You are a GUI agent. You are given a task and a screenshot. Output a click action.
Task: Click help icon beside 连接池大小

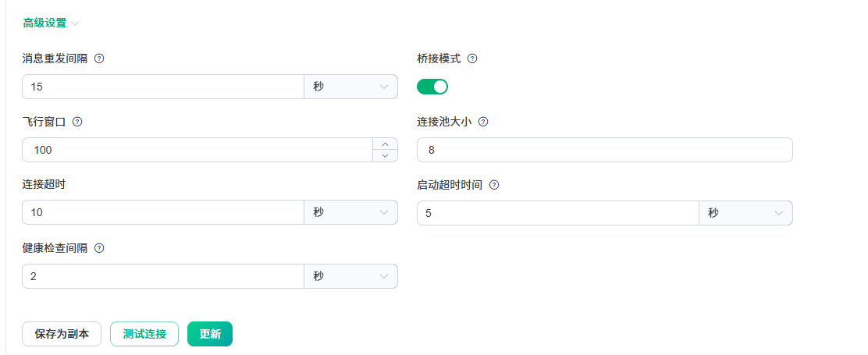[483, 122]
